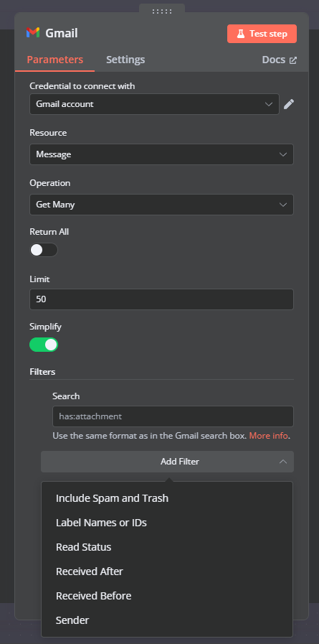Select the Parameters tab

(55, 60)
